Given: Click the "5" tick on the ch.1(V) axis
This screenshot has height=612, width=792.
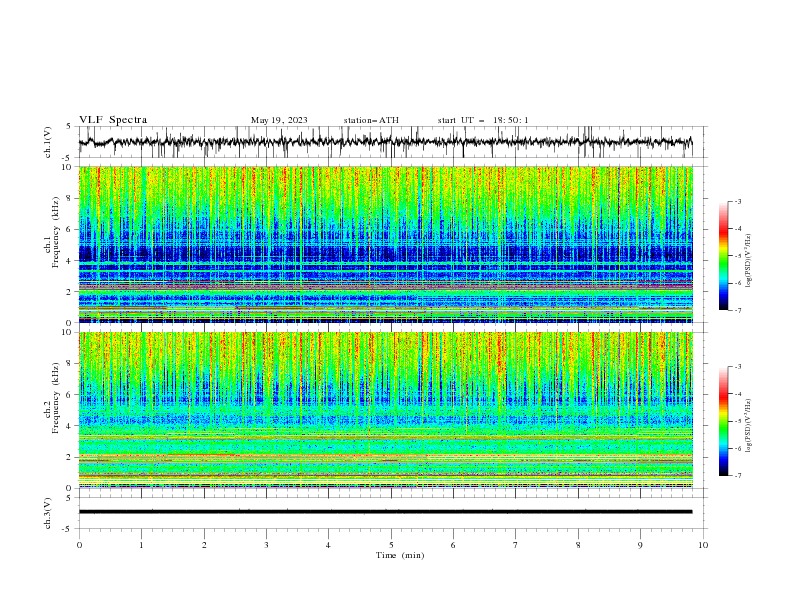Looking at the screenshot, I should [69, 127].
